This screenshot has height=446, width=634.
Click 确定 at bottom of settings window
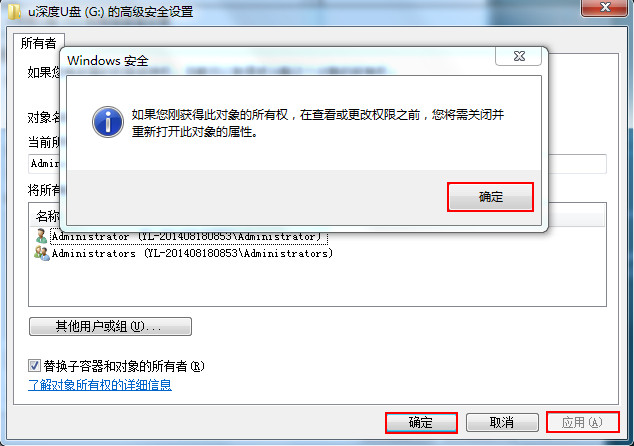421,423
